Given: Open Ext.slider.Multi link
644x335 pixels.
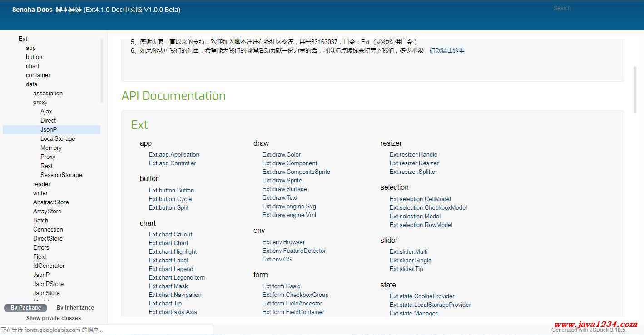Looking at the screenshot, I should click(x=408, y=252).
